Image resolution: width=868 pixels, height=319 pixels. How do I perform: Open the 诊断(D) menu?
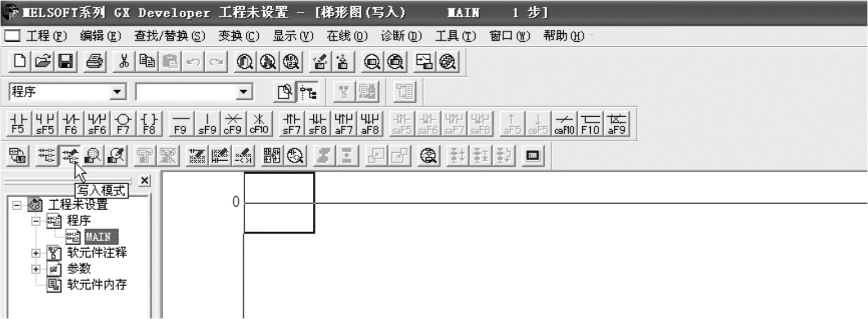coord(401,36)
